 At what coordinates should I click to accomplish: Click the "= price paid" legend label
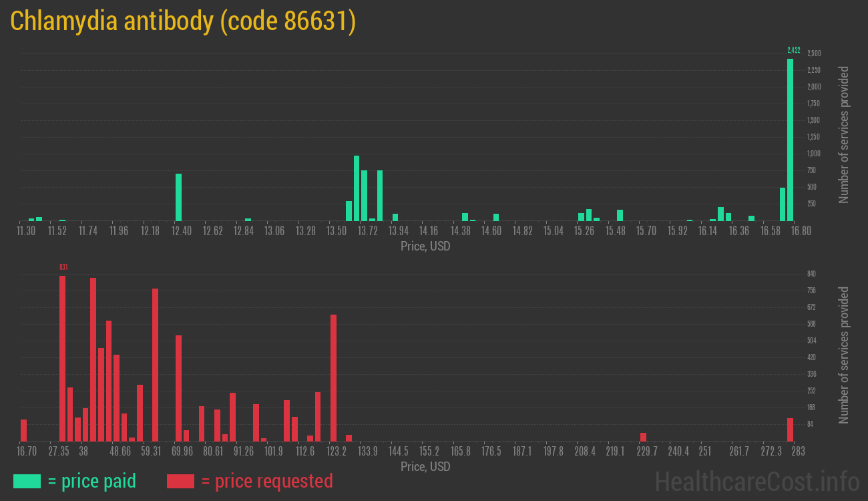[92, 481]
